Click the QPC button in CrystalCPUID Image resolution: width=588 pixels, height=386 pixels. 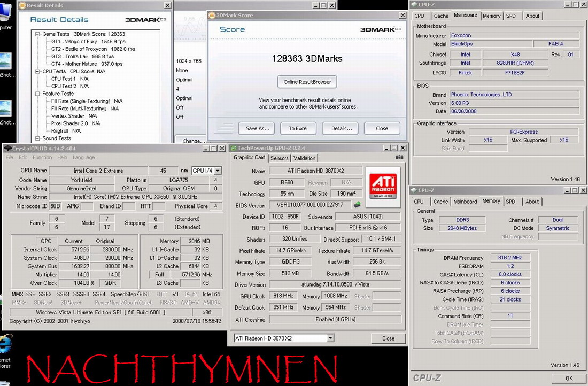[46, 241]
